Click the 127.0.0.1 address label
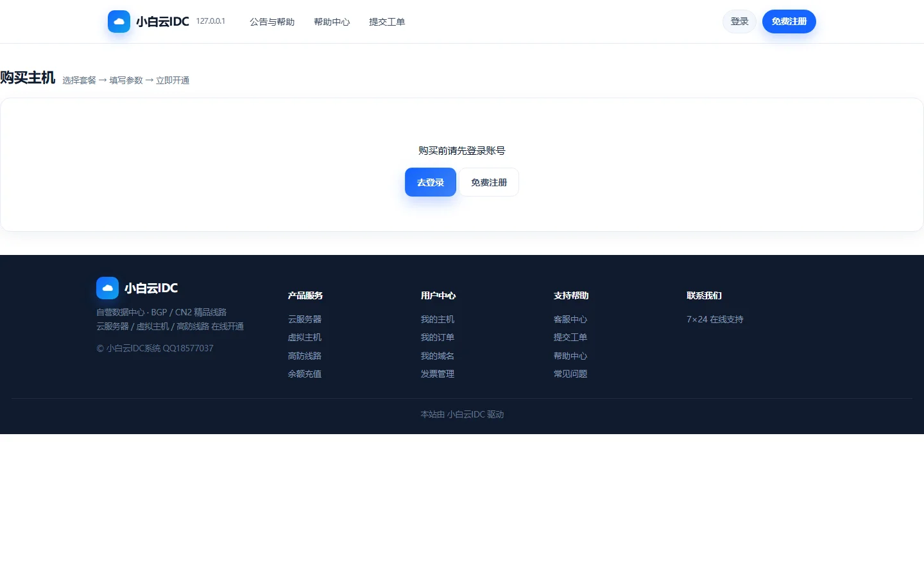 [210, 21]
